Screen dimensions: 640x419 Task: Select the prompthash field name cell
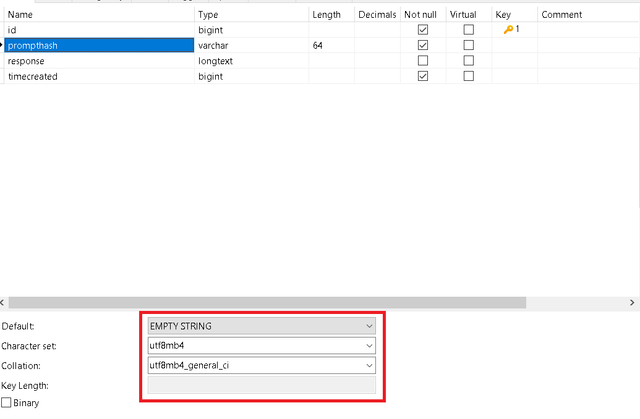(x=99, y=45)
